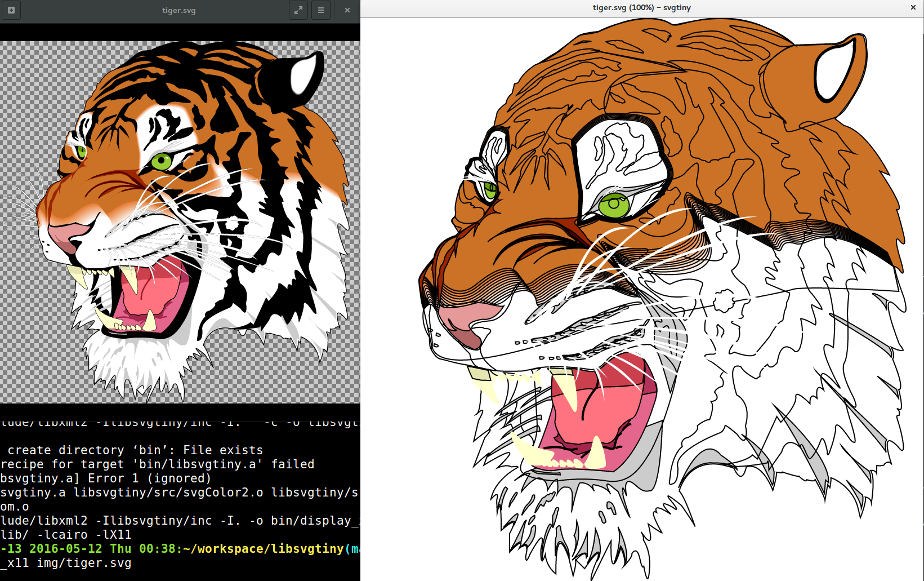Focus the svgtiny window via its title bar
This screenshot has width=924, height=581.
[x=641, y=7]
